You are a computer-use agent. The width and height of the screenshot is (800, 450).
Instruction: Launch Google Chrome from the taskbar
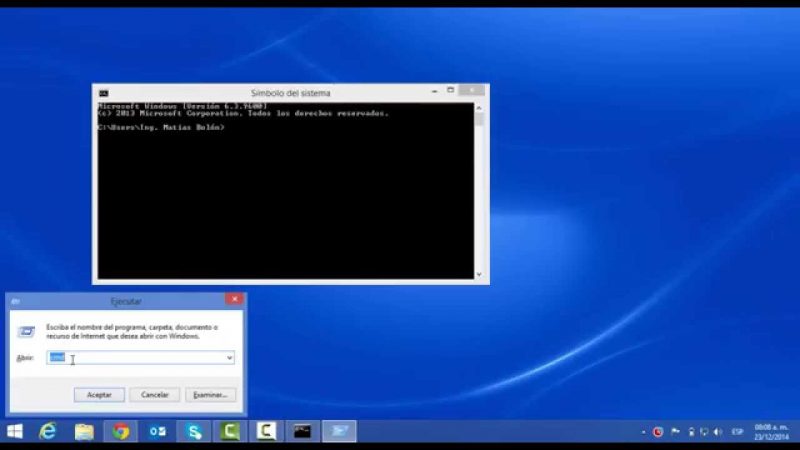click(120, 431)
